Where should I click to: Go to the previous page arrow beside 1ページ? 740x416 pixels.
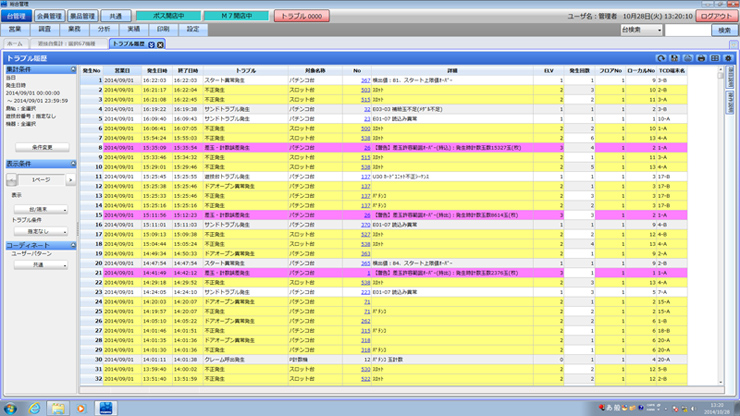coord(11,180)
